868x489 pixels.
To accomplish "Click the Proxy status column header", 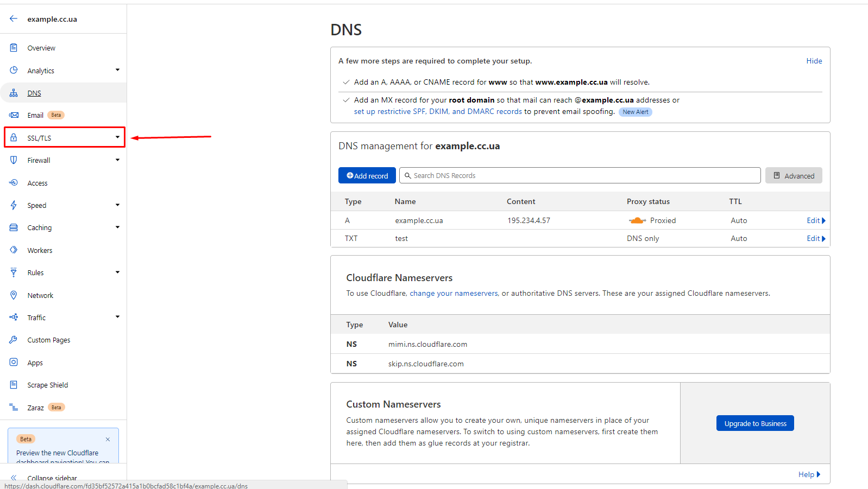I will [x=648, y=201].
